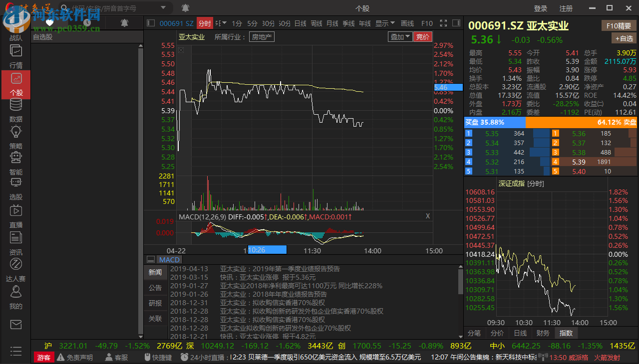The height and width of the screenshot is (364, 639).
Task: Click the 10:26 time marker on the chart axis
Action: 267,249
